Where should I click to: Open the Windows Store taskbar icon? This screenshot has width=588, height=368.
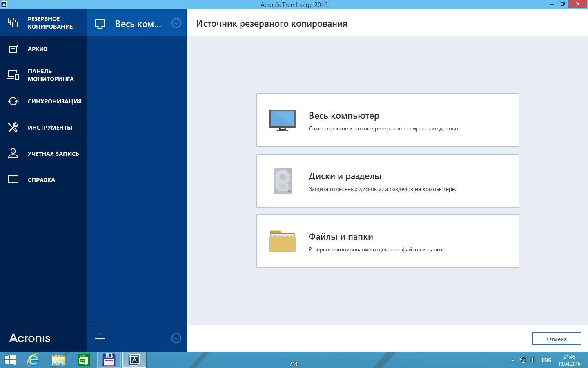[x=83, y=360]
